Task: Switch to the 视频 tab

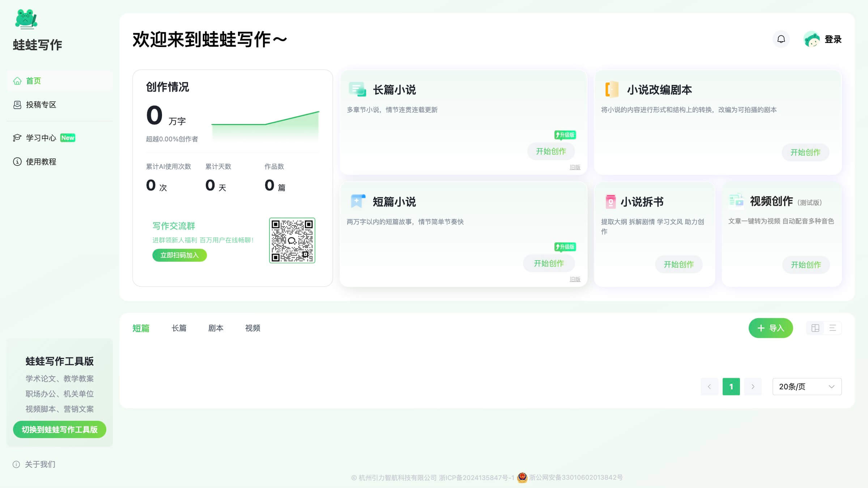Action: click(x=252, y=328)
